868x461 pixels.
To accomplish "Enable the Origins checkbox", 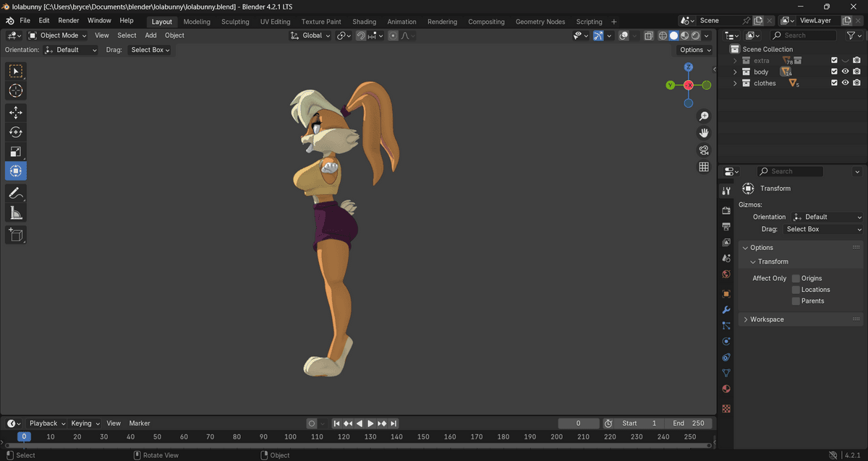I will coord(796,278).
